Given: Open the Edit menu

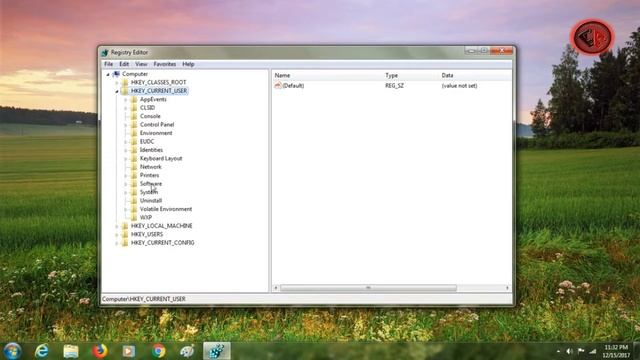Looking at the screenshot, I should pos(124,64).
